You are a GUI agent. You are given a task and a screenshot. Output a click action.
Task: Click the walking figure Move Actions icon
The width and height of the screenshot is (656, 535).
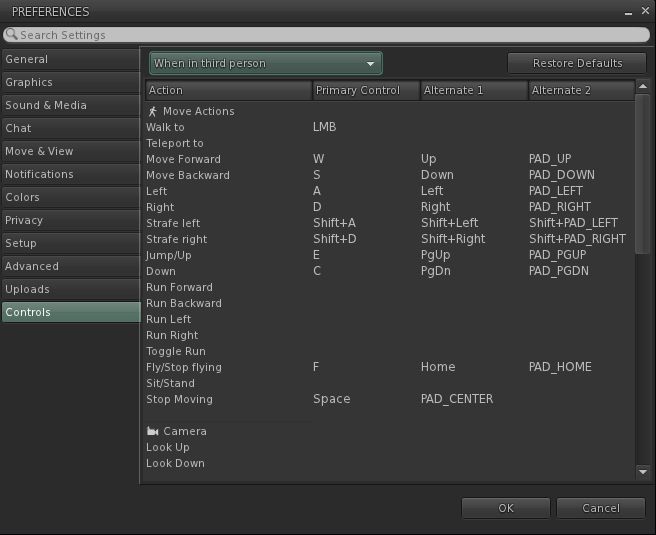[x=153, y=111]
